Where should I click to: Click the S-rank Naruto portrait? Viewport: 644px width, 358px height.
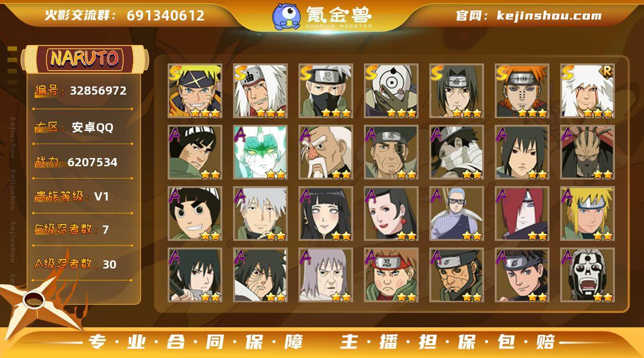tap(195, 91)
